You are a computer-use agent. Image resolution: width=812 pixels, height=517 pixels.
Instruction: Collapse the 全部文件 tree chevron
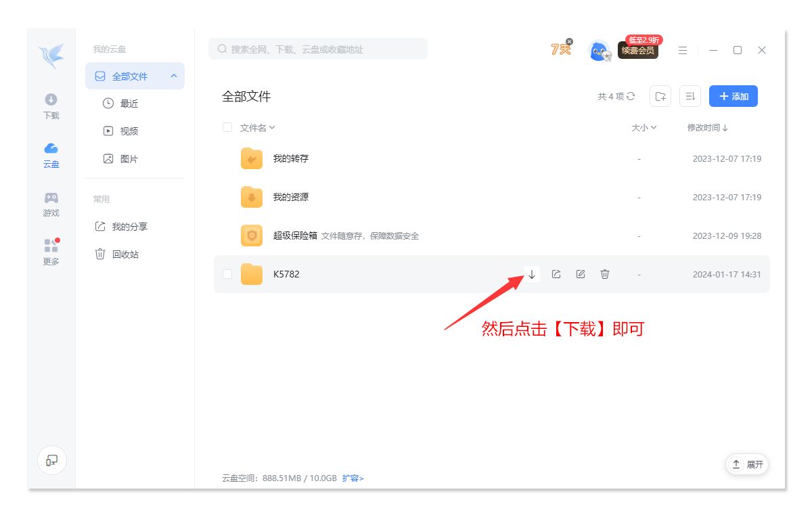174,76
